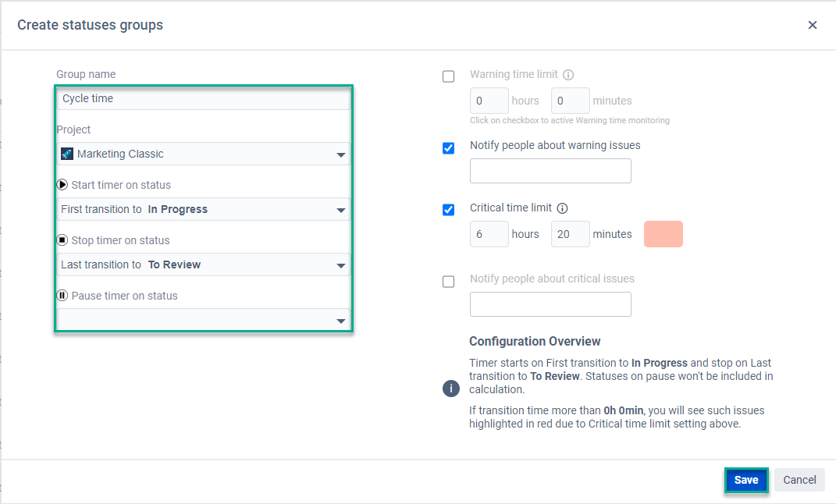The image size is (836, 504).
Task: Click the Stop timer icon
Action: [x=62, y=240]
